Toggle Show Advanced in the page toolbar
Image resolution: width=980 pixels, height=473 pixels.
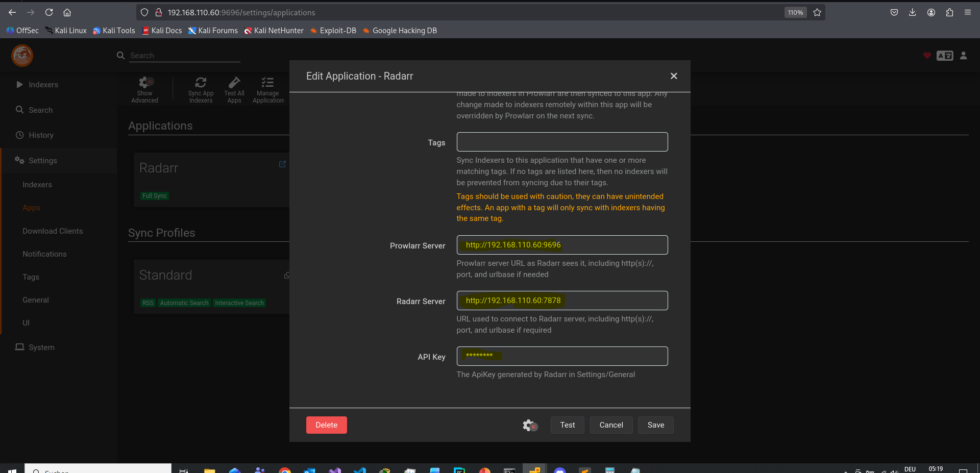145,90
